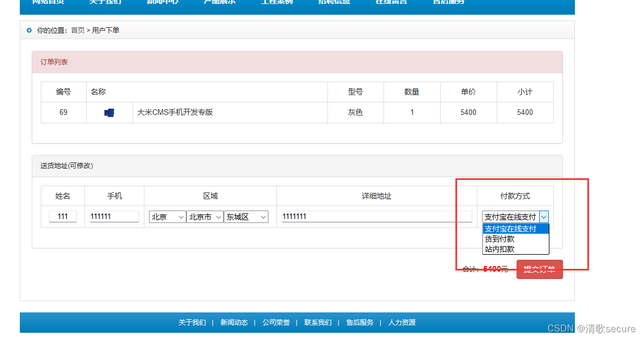Click 工程案例 in the top navigation
Screen dimensions: 644x339
276,3
